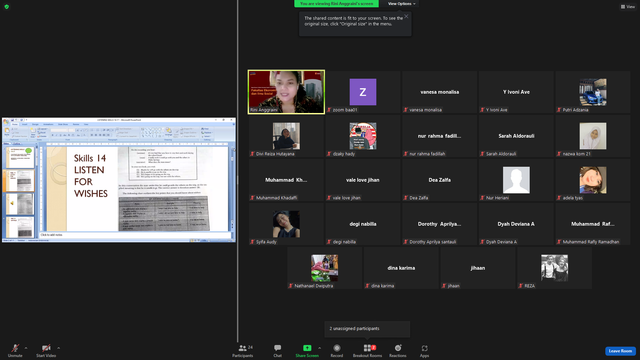The height and width of the screenshot is (360, 640).
Task: Select first slide thumbnail in shared PowerPoint
Action: click(x=20, y=158)
